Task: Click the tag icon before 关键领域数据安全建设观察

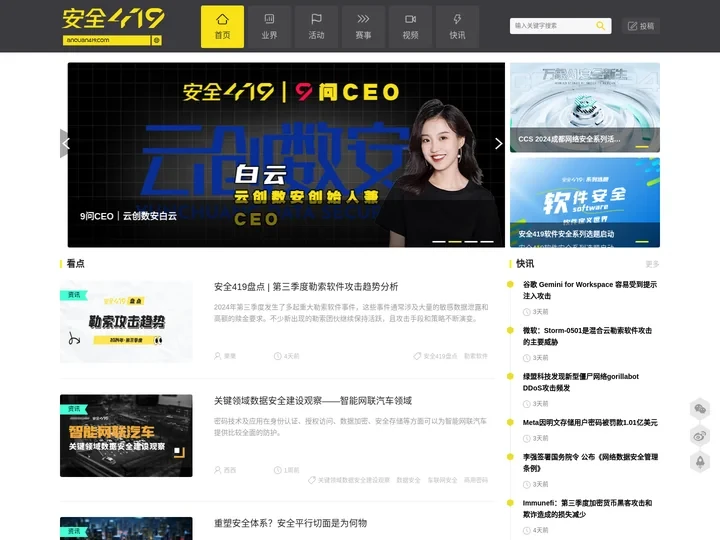Action: point(312,480)
